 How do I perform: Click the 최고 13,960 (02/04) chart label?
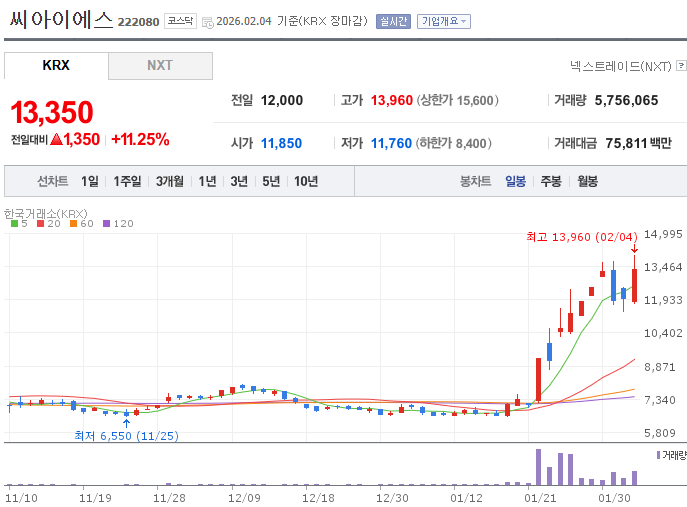coord(582,237)
